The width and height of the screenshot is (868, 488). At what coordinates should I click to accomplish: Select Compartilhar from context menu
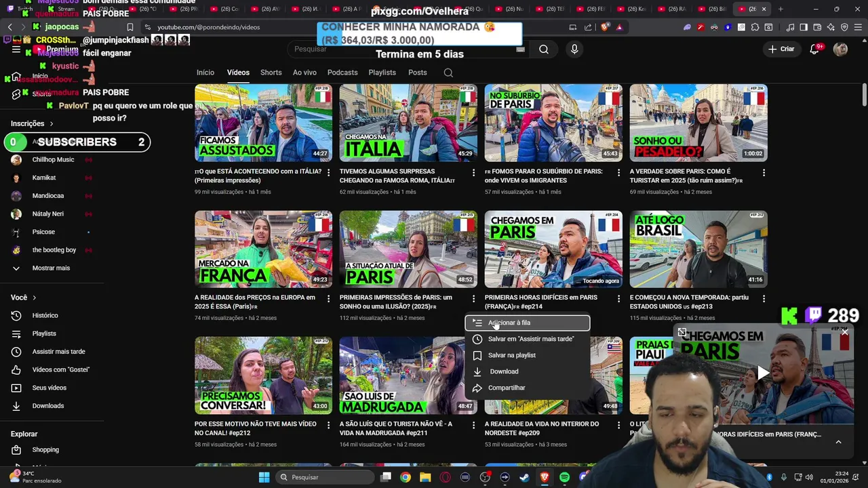528,388
